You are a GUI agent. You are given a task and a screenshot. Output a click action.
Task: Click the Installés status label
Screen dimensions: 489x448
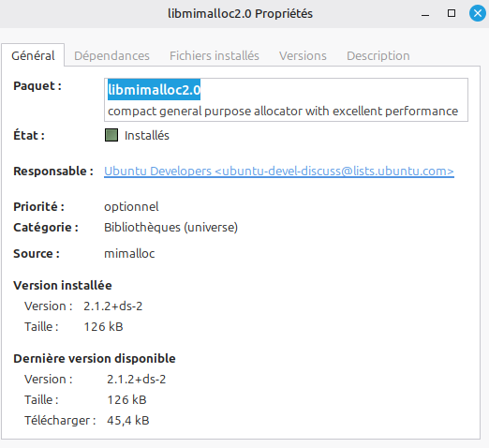[147, 135]
